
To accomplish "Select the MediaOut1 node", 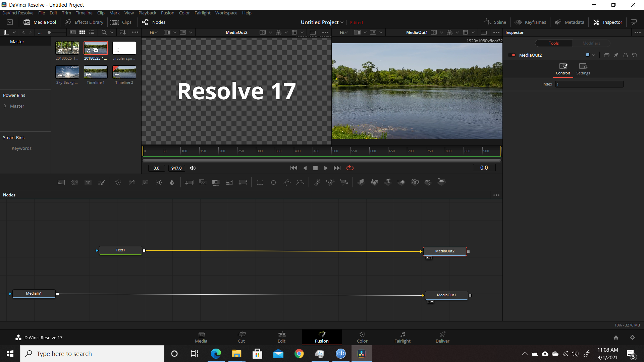I will 446,295.
